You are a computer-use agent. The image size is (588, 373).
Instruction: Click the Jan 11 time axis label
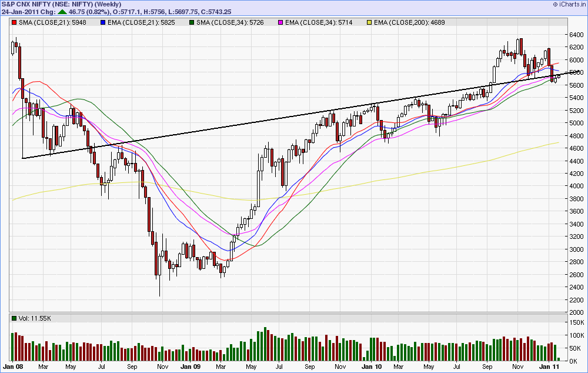tap(549, 367)
